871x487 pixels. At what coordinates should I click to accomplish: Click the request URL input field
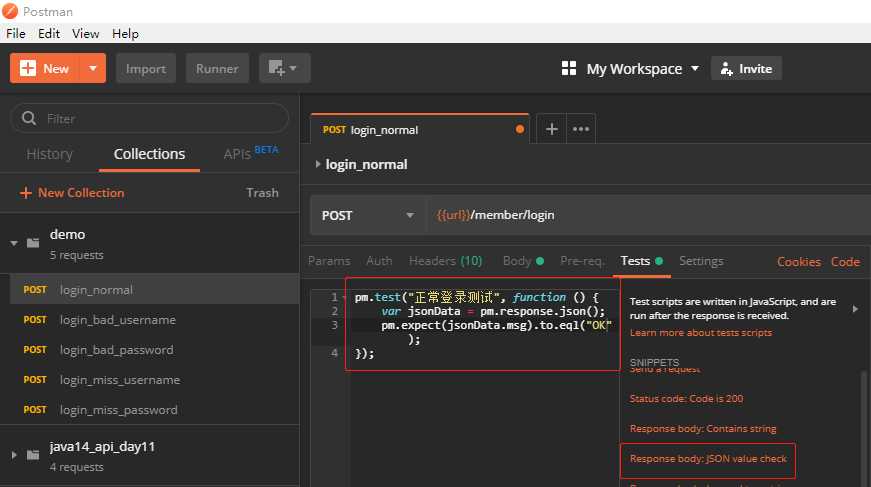pos(648,215)
